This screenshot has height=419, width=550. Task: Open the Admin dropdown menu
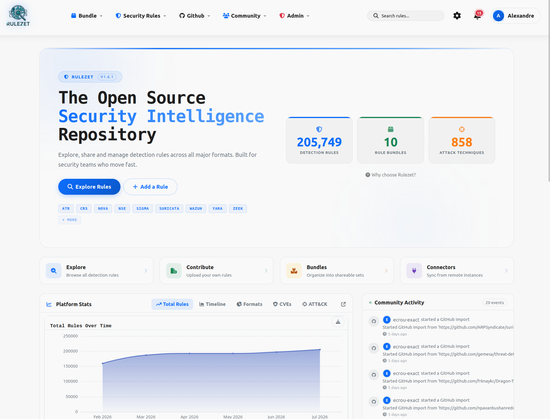tap(294, 16)
